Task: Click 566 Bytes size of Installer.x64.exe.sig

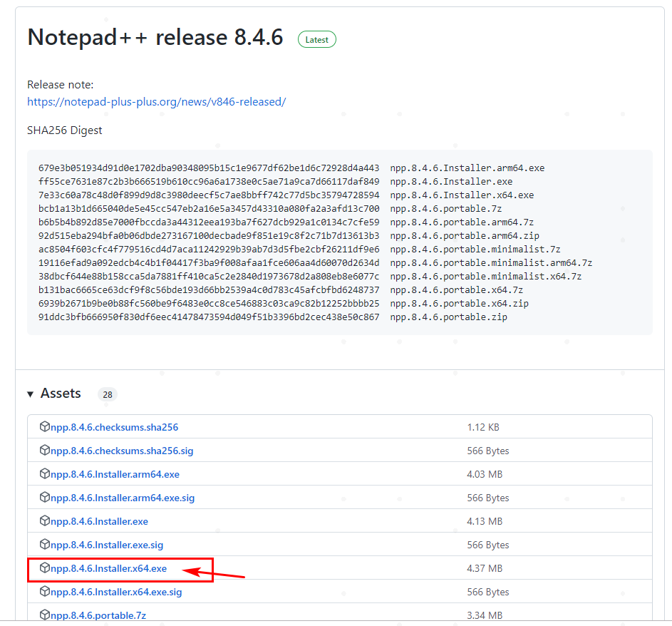Action: (488, 592)
